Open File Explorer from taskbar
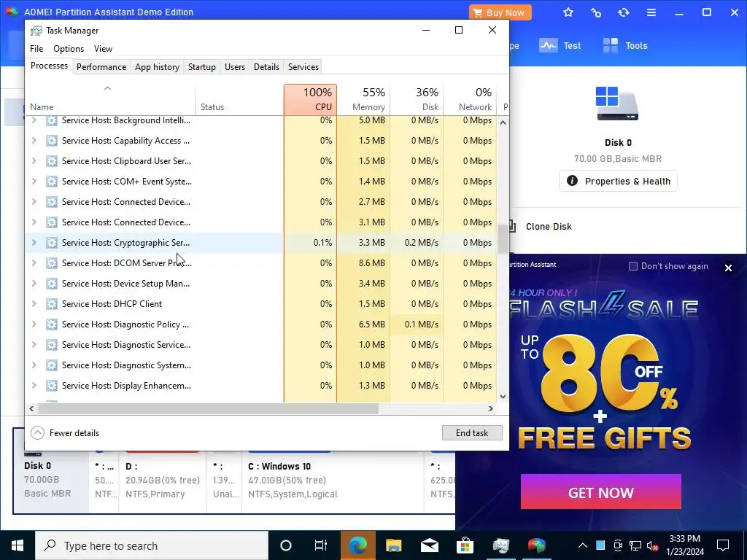This screenshot has height=560, width=747. point(393,545)
